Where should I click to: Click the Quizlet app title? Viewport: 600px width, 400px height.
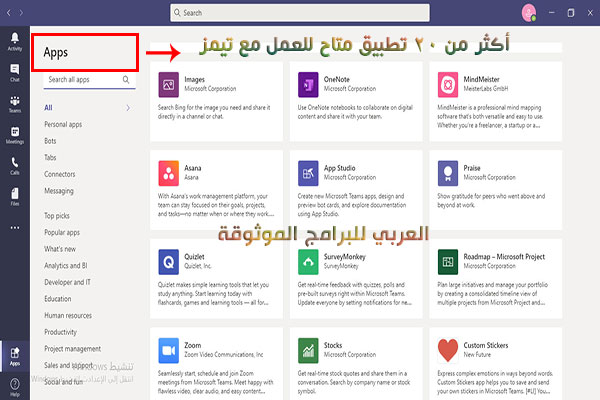tap(194, 257)
